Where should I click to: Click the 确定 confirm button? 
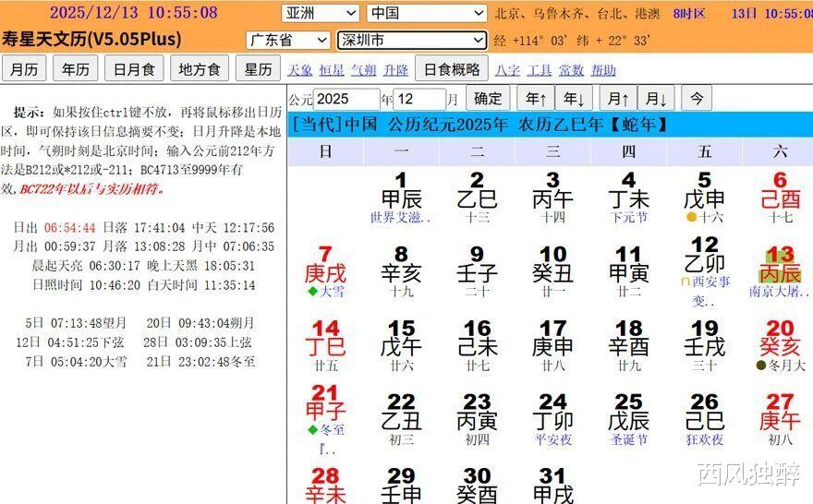[488, 98]
